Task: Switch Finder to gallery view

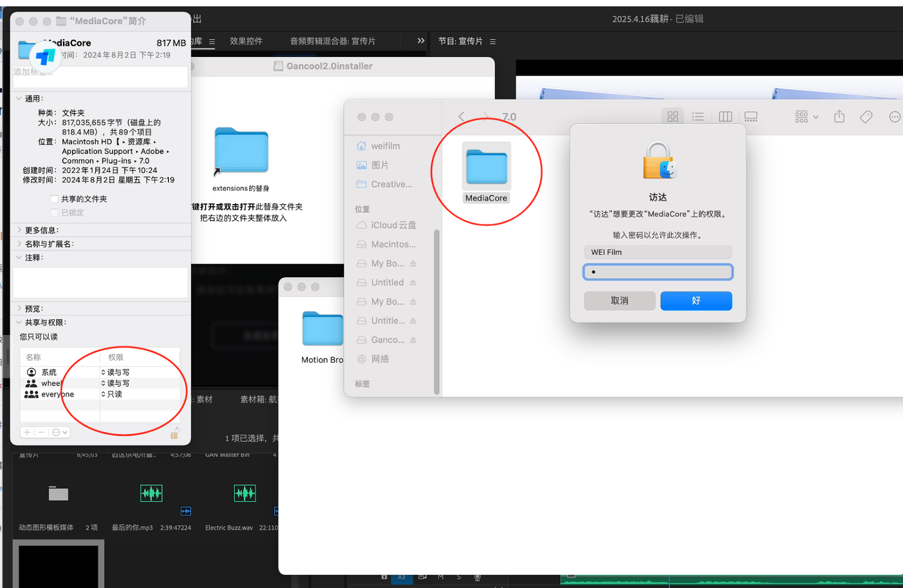Action: click(x=751, y=116)
